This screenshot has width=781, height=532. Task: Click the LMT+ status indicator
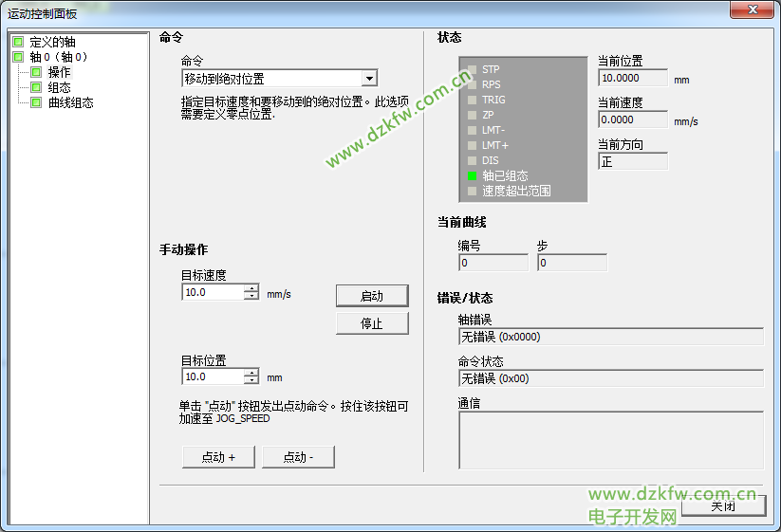pos(472,145)
